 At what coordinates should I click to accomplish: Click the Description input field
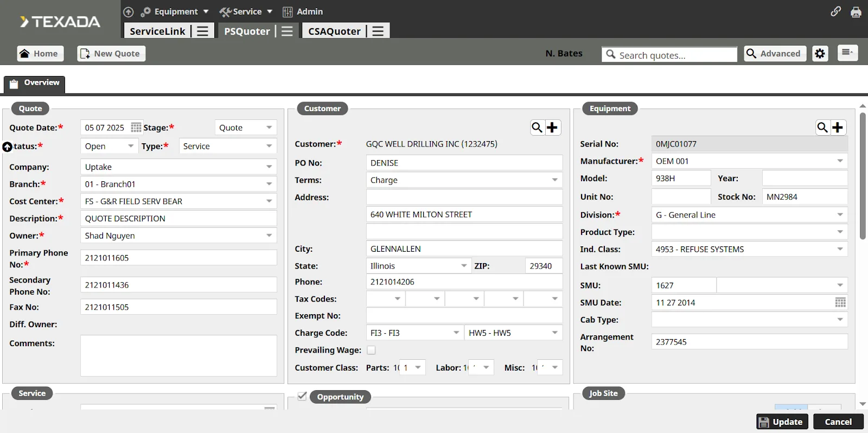tap(178, 219)
